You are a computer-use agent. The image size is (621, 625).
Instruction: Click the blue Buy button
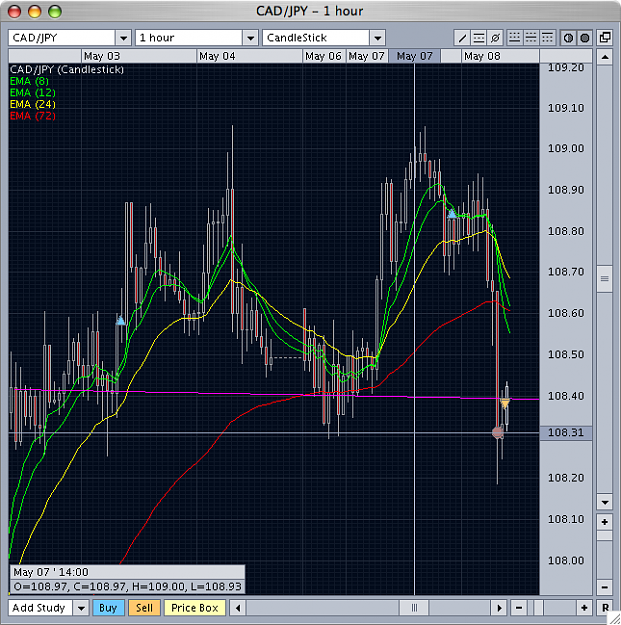point(108,608)
